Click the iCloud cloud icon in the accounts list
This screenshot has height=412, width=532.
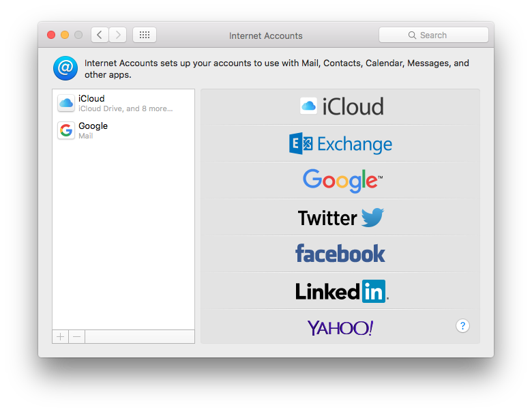pyautogui.click(x=66, y=103)
